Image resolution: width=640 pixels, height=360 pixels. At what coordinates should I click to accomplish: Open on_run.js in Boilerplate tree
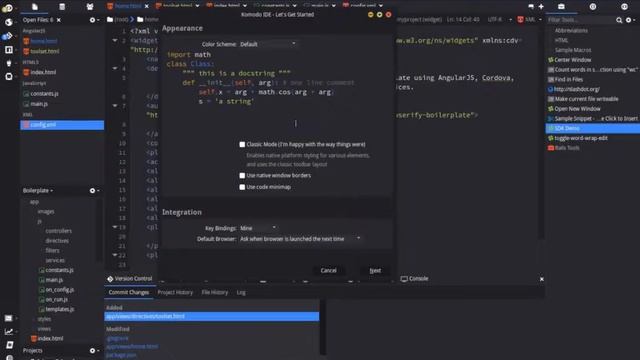[57, 300]
